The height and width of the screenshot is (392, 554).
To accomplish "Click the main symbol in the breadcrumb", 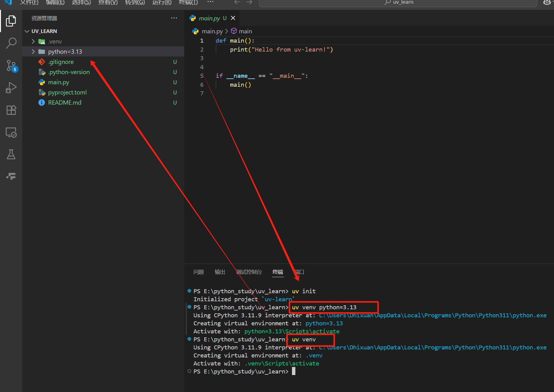I will click(245, 31).
